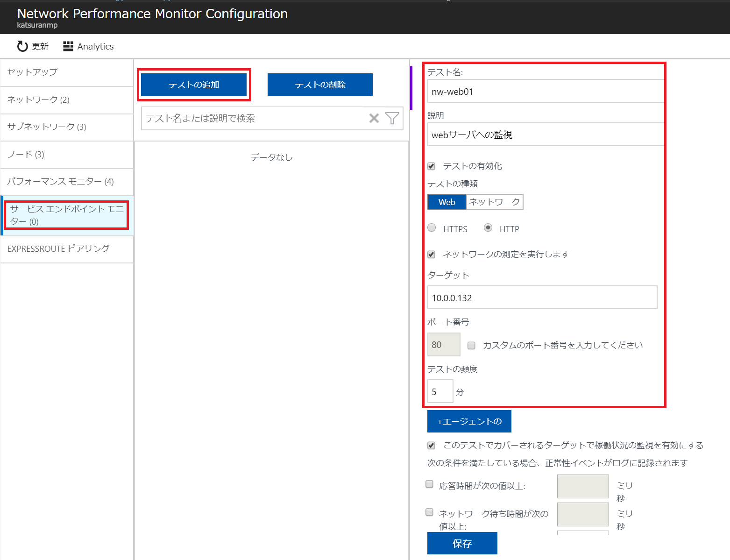Viewport: 730px width, 560px height.
Task: Open パフォーマンス モニター (4) section
Action: click(x=60, y=182)
